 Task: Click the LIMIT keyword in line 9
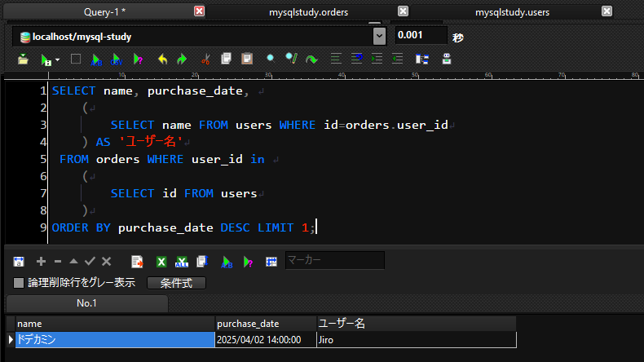coord(276,227)
